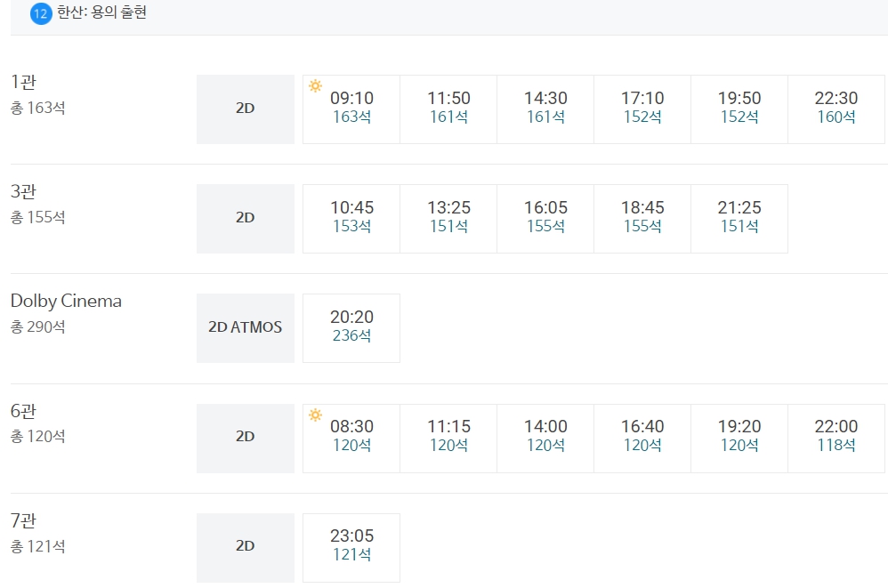The height and width of the screenshot is (588, 888).
Task: Open the 한산: 용의 출현 movie title
Action: point(102,12)
